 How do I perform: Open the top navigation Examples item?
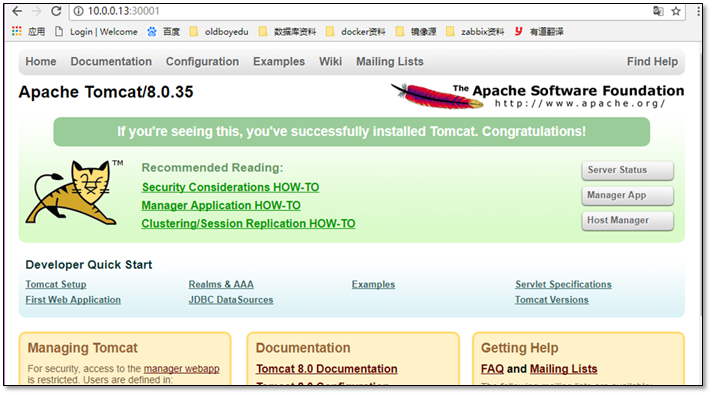click(279, 61)
